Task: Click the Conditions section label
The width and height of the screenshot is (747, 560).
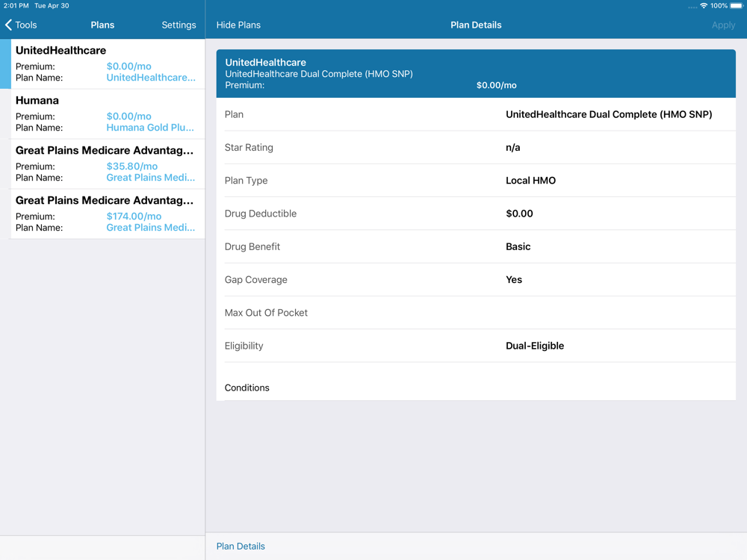Action: 247,388
